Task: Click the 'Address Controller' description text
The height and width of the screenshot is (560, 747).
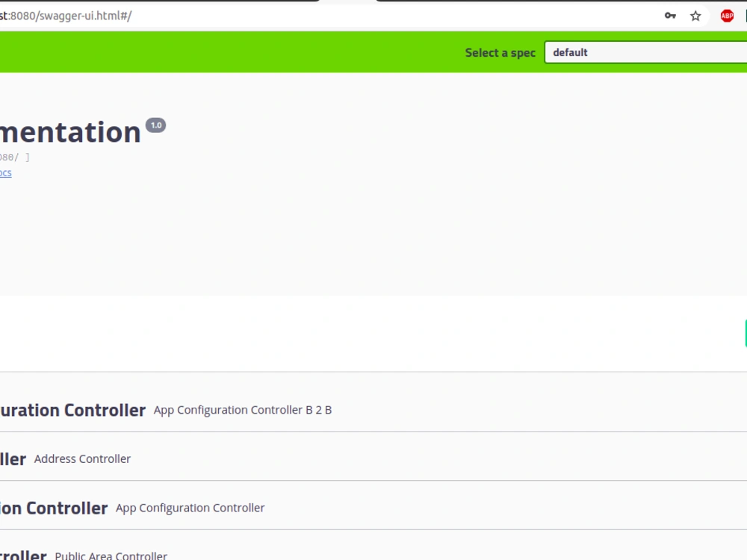Action: pyautogui.click(x=82, y=458)
